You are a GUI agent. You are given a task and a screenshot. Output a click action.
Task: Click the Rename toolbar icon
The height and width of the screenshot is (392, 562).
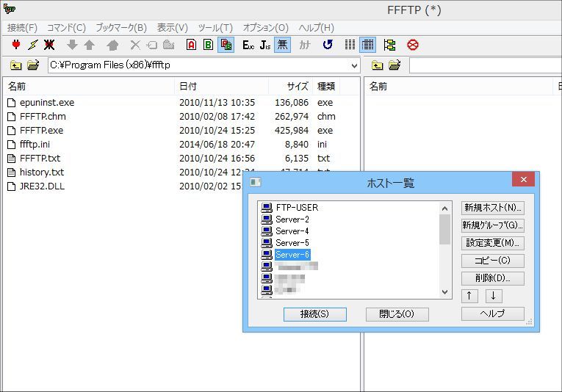[152, 45]
